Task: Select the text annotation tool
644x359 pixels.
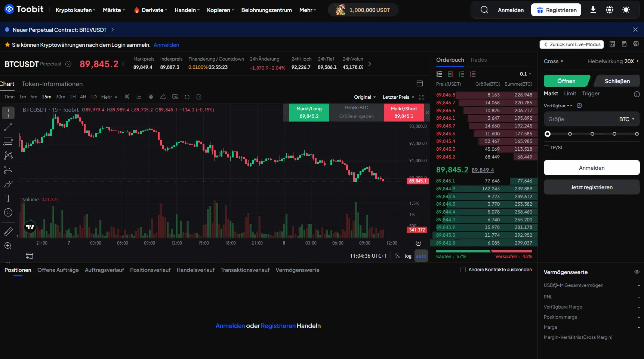Action: point(8,198)
